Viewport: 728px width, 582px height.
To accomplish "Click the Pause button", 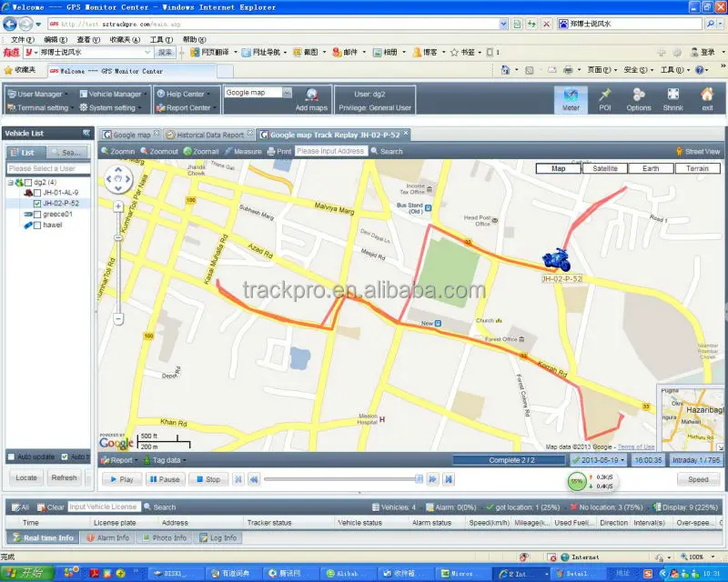I will [x=166, y=479].
